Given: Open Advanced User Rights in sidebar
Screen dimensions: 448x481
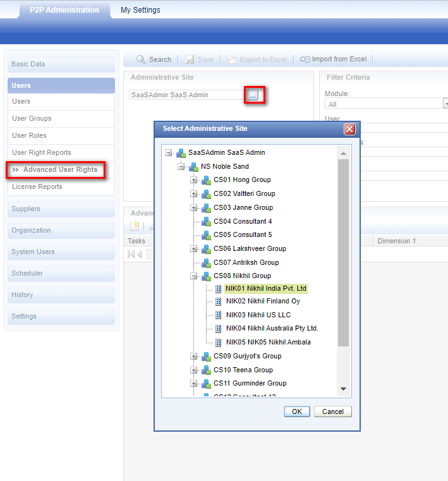Looking at the screenshot, I should pyautogui.click(x=60, y=170).
